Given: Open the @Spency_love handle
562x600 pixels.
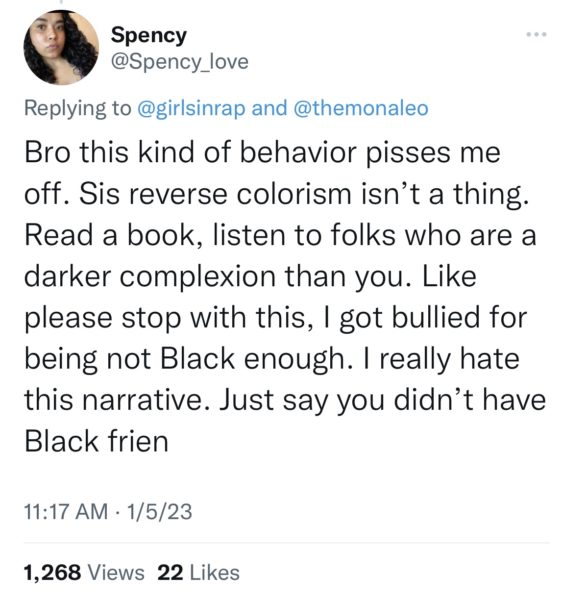Looking at the screenshot, I should 179,62.
